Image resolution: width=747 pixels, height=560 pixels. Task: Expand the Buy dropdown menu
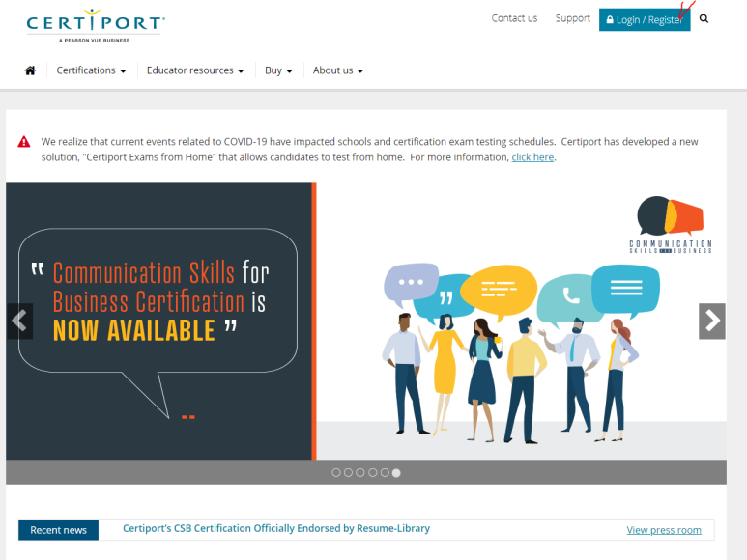278,70
